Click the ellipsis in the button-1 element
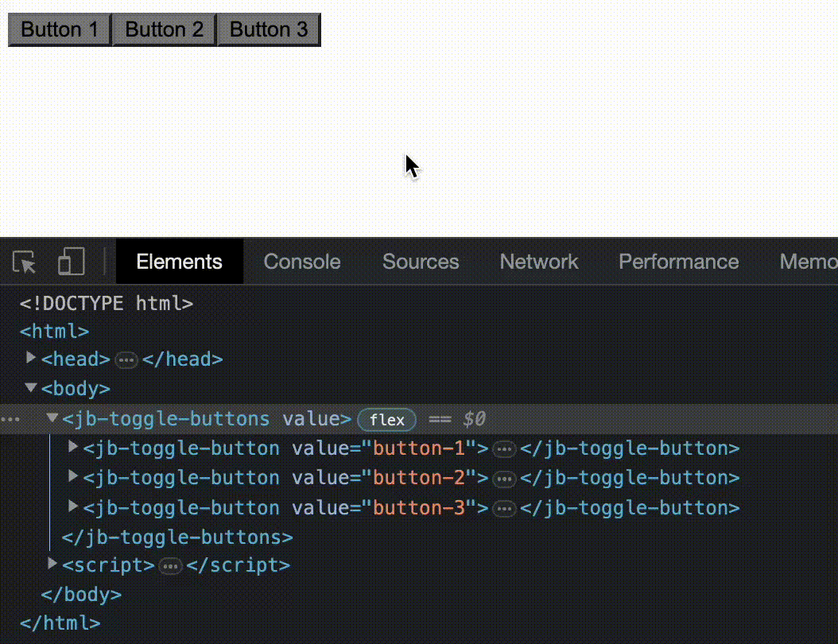This screenshot has height=644, width=838. tap(504, 449)
